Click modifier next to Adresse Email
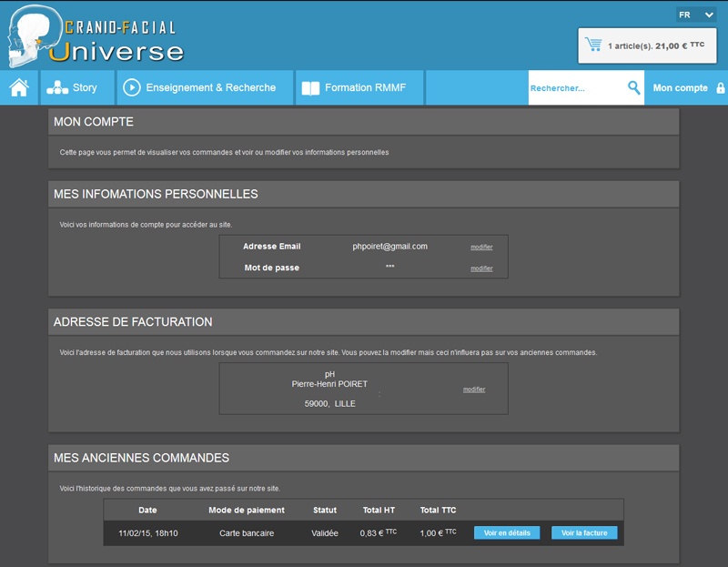Screen dimensions: 728x567 pos(481,247)
